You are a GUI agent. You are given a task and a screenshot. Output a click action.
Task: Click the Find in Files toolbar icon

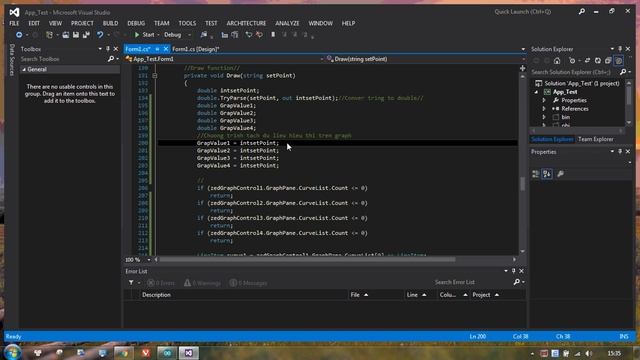204,35
